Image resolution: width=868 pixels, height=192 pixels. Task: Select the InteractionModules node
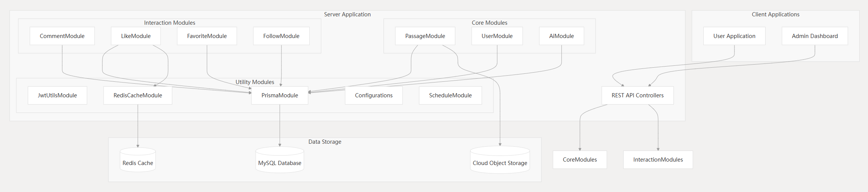658,160
